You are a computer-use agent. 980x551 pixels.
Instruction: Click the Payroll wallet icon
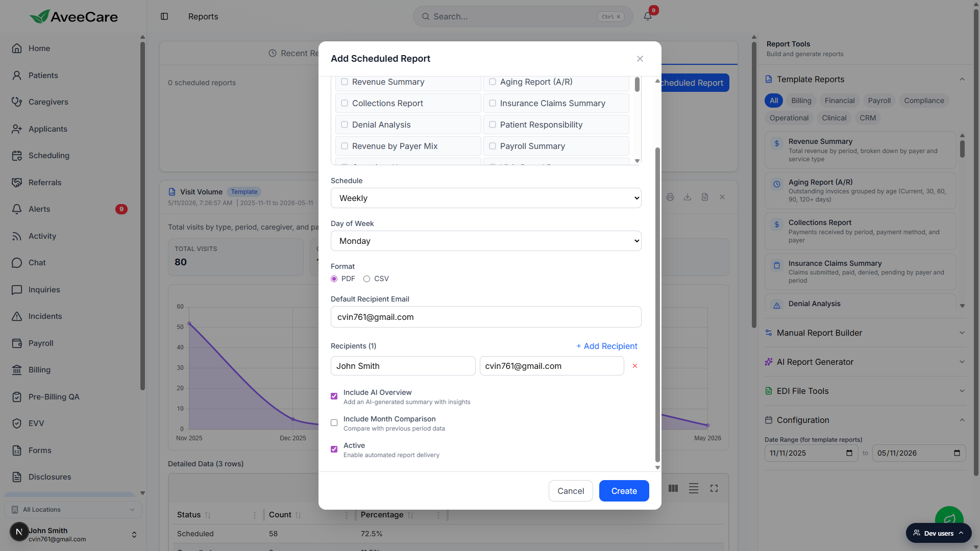pyautogui.click(x=17, y=343)
